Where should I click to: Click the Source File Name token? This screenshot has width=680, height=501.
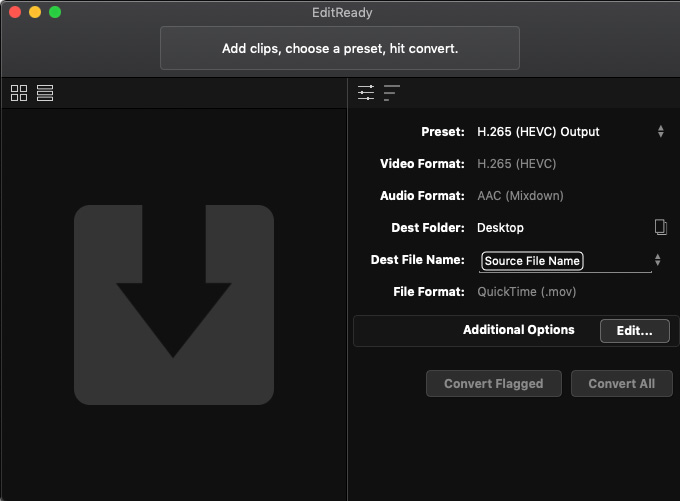(532, 261)
